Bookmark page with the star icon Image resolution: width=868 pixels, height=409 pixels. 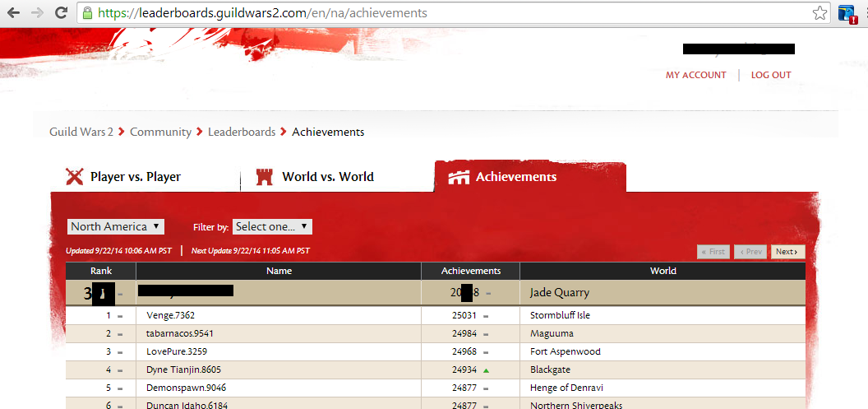pos(820,13)
